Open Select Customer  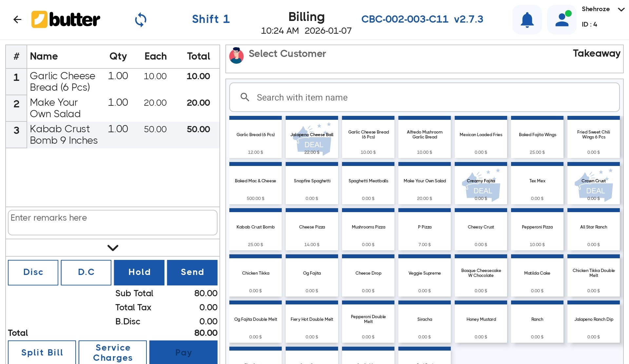287,54
